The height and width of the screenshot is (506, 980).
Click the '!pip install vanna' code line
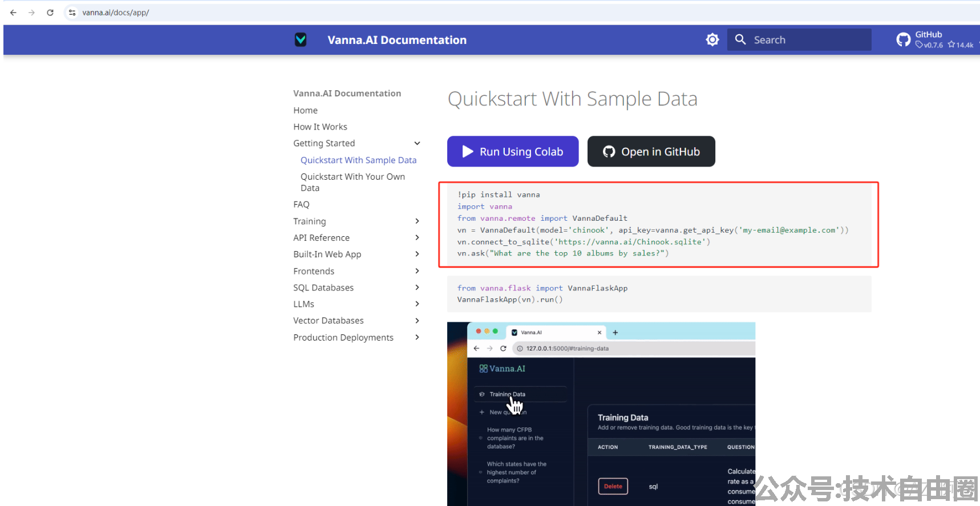(x=499, y=195)
